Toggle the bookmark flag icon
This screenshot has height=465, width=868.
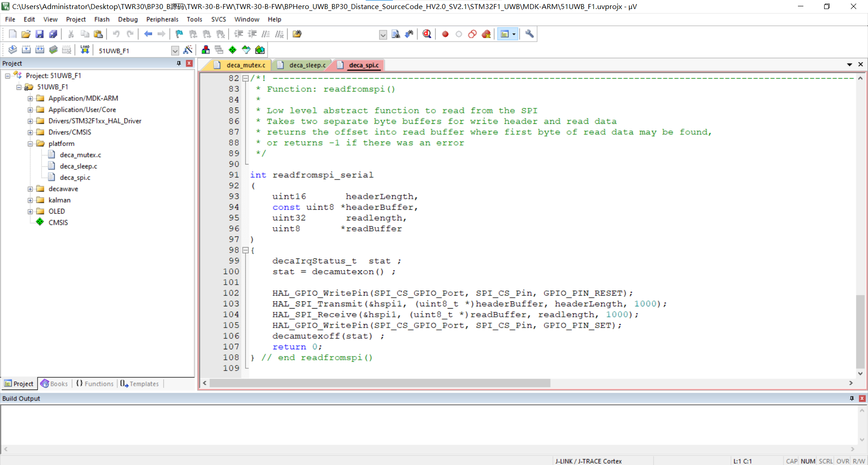179,34
